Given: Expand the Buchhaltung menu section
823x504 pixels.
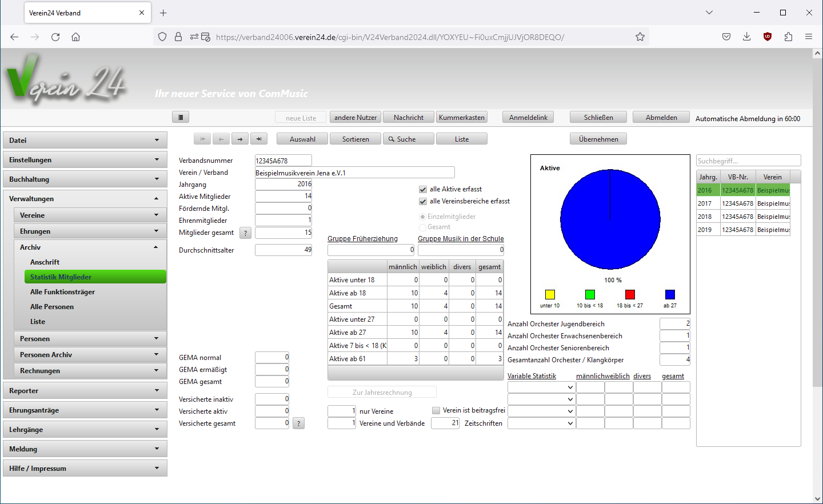Looking at the screenshot, I should (x=85, y=179).
